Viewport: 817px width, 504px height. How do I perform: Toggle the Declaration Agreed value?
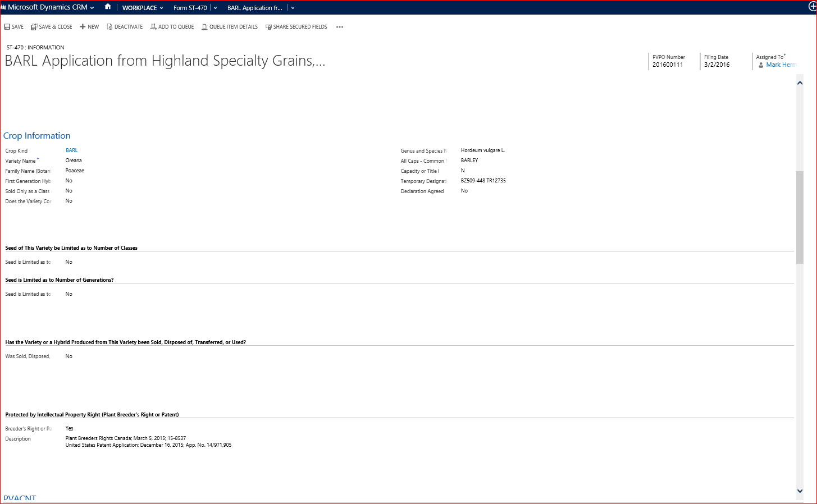click(464, 191)
